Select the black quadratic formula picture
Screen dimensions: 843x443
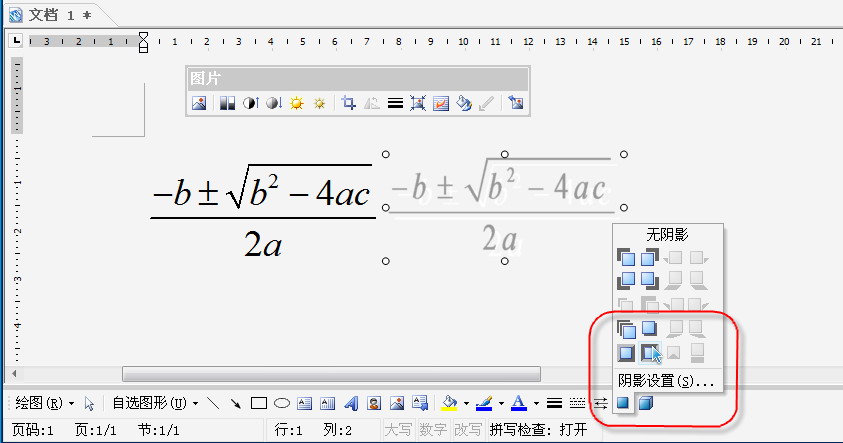[263, 210]
